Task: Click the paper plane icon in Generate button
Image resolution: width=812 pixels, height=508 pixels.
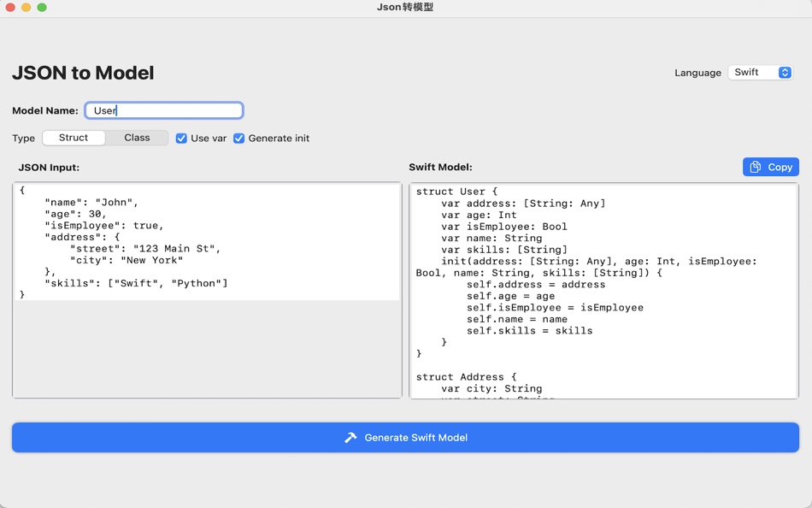Action: point(350,437)
